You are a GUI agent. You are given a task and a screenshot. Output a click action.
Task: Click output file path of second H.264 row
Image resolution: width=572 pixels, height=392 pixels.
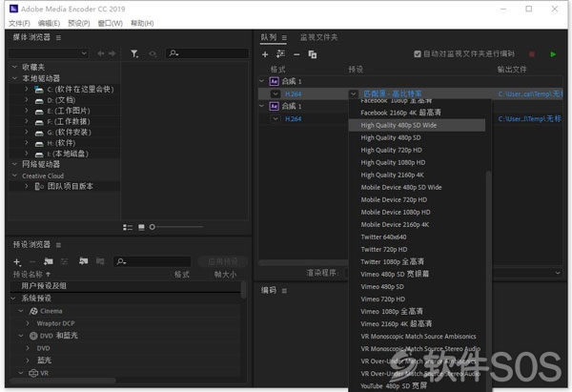tap(529, 119)
